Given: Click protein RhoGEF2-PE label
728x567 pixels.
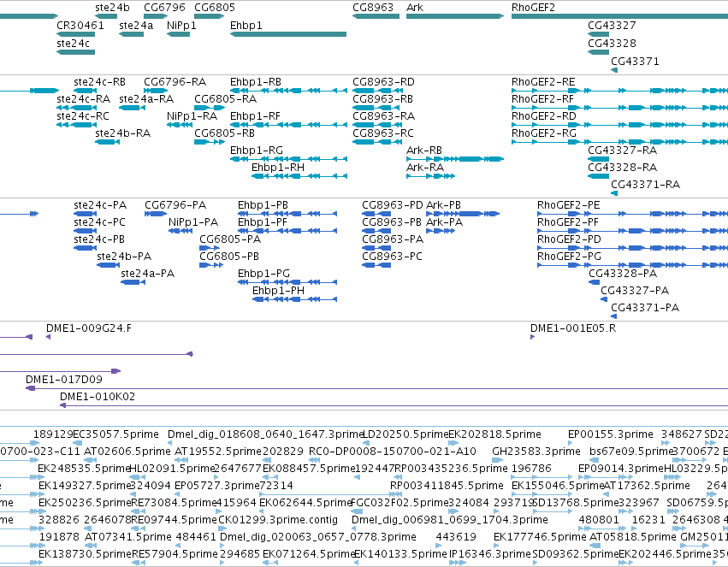Looking at the screenshot, I should pos(568,205).
